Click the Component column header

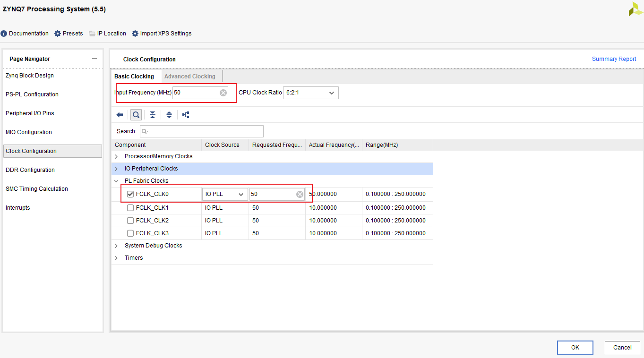coord(156,145)
